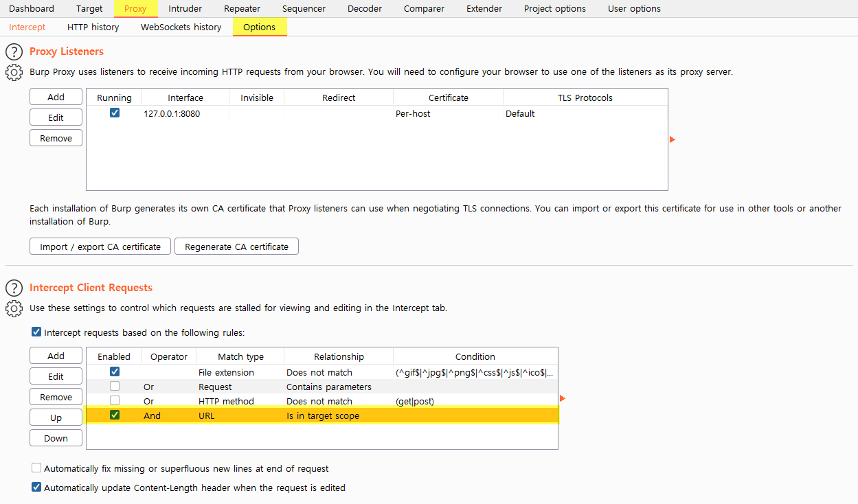Enable the 'Request Contains parameters' rule
858x504 pixels.
[115, 386]
